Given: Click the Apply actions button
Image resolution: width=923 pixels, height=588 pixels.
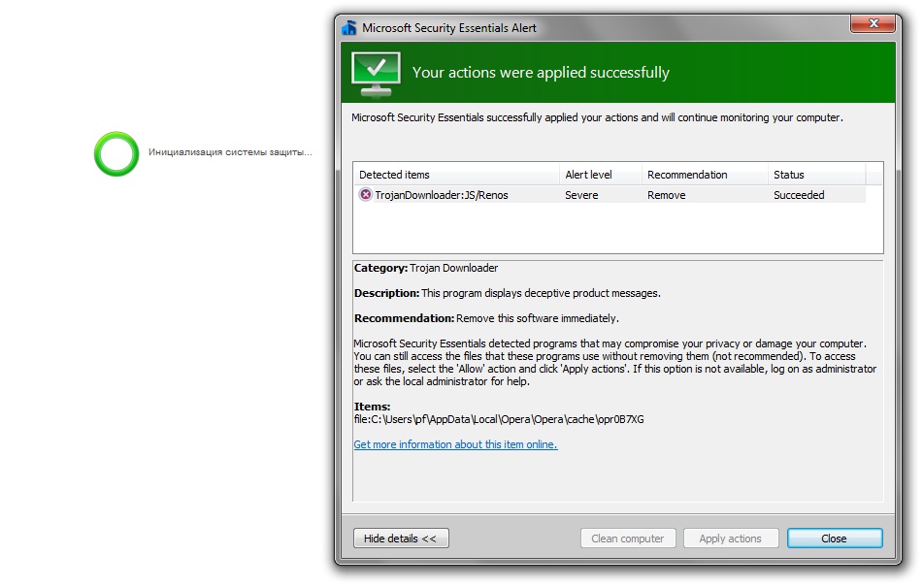Looking at the screenshot, I should [730, 539].
